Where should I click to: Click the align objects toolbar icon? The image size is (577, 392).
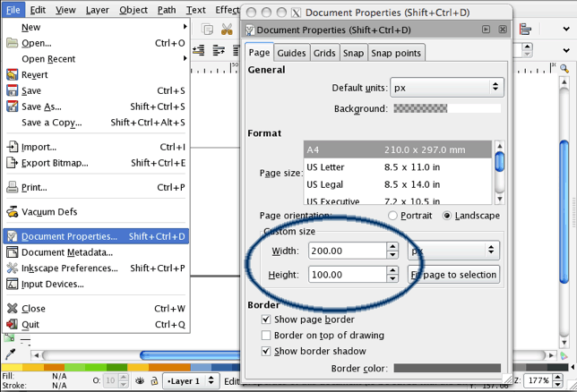(525, 29)
